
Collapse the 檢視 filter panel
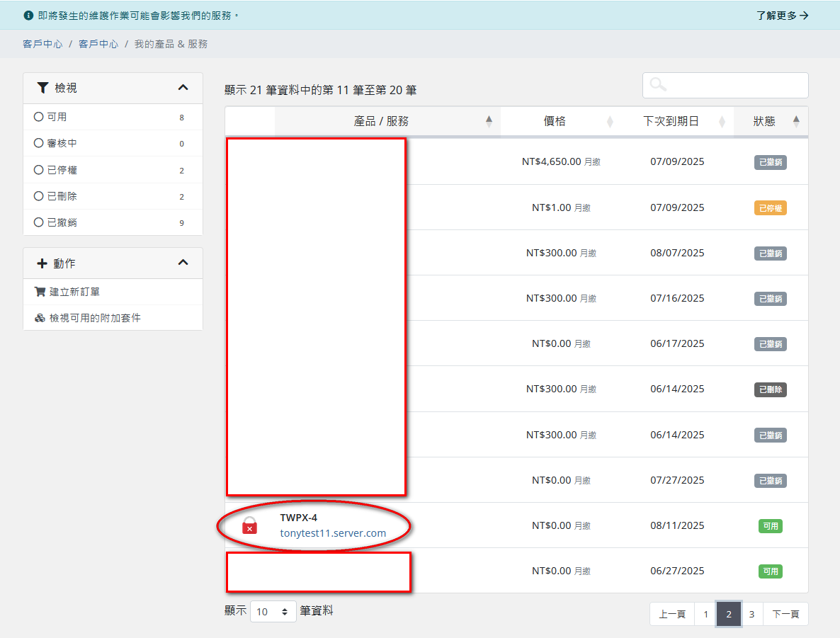pos(183,88)
